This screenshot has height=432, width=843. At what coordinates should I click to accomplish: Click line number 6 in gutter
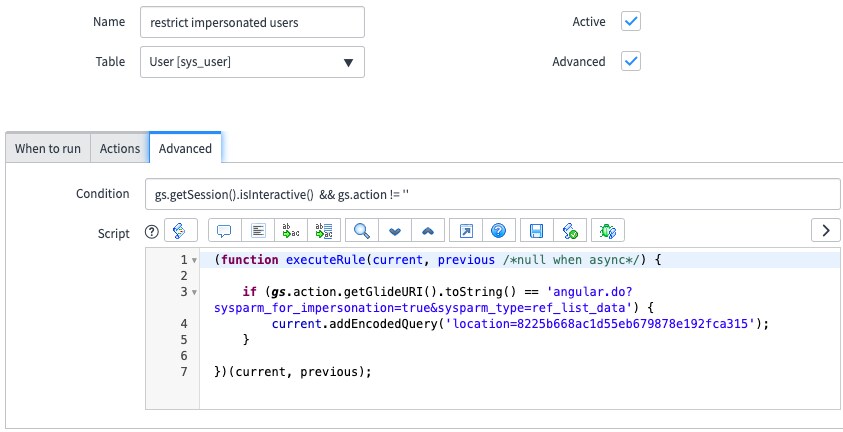click(x=184, y=356)
